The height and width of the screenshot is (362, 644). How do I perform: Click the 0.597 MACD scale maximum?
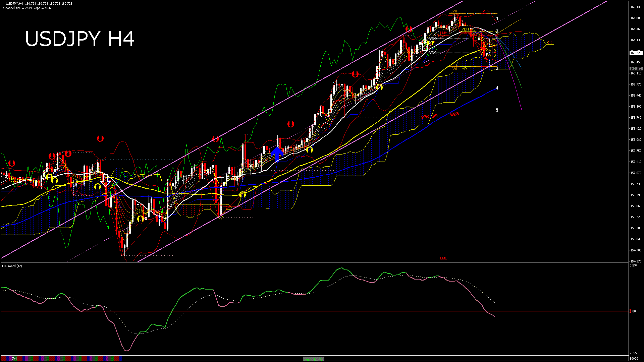pos(634,265)
